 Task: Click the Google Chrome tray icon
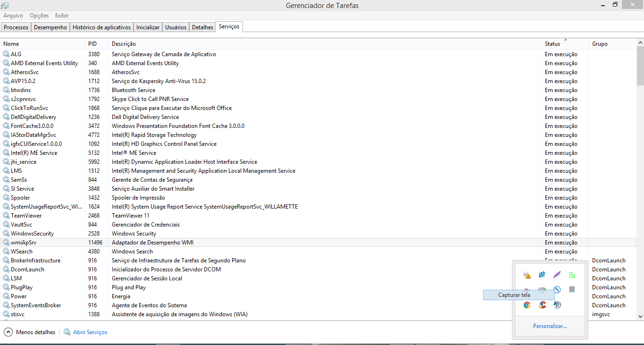coord(527,305)
